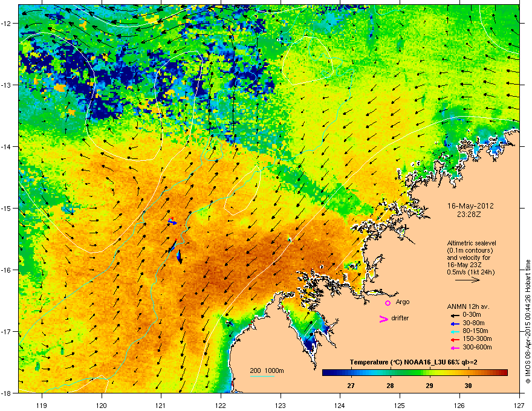Image resolution: width=532 pixels, height=411 pixels.
Task: Click the '300-600m' depth label
Action: click(x=477, y=347)
